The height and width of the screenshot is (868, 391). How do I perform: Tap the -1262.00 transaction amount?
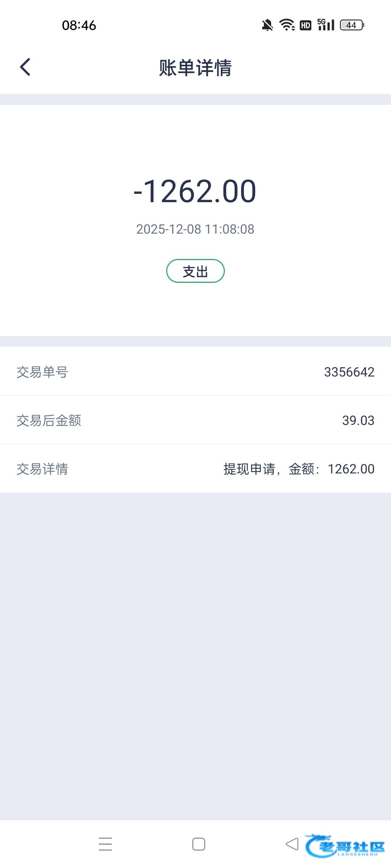click(195, 191)
